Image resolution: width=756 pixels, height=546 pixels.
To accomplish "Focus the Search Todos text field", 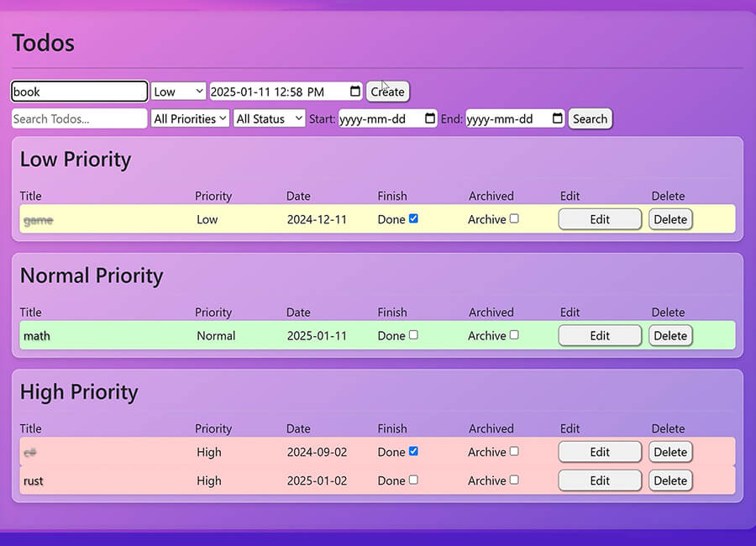I will 80,119.
